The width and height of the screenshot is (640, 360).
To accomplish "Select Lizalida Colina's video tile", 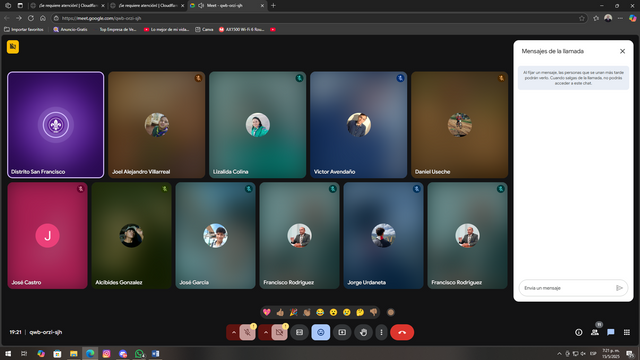I will coord(258,125).
